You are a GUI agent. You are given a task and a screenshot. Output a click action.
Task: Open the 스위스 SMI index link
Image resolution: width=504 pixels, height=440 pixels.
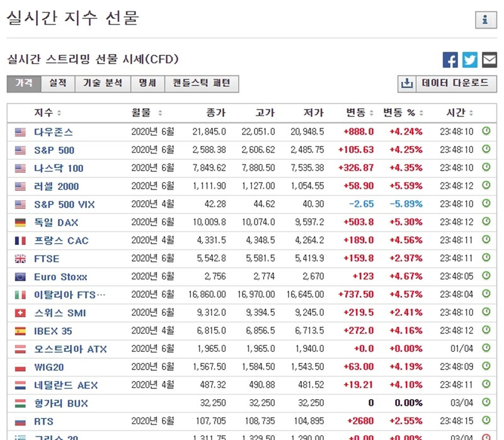[x=60, y=313]
